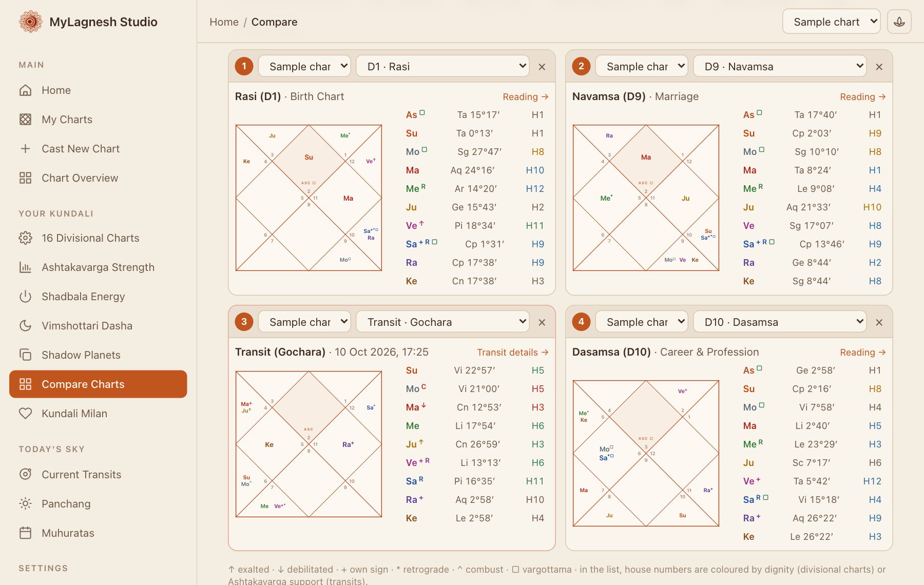
Task: Close compare panel 2 Navamsa
Action: [879, 67]
